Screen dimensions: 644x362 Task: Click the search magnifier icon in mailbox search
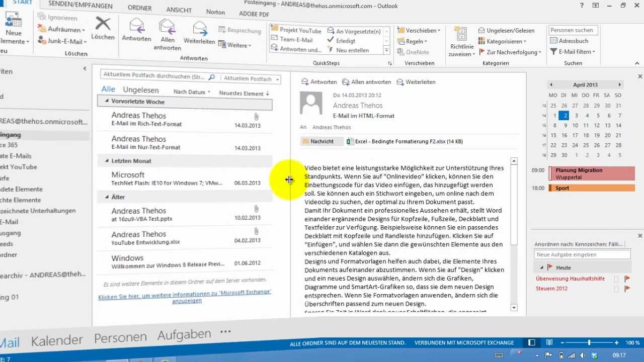(x=212, y=77)
